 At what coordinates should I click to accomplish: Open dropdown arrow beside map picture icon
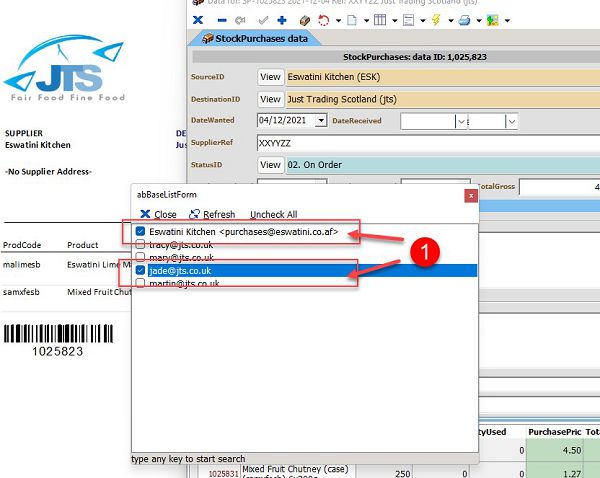click(x=507, y=21)
